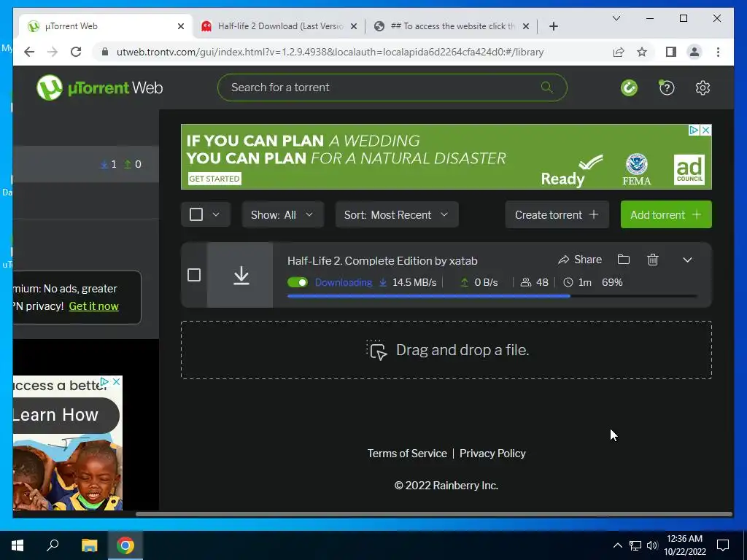Check the Half-Life 2 torrent checkbox
Viewport: 747px width, 560px height.
click(194, 275)
